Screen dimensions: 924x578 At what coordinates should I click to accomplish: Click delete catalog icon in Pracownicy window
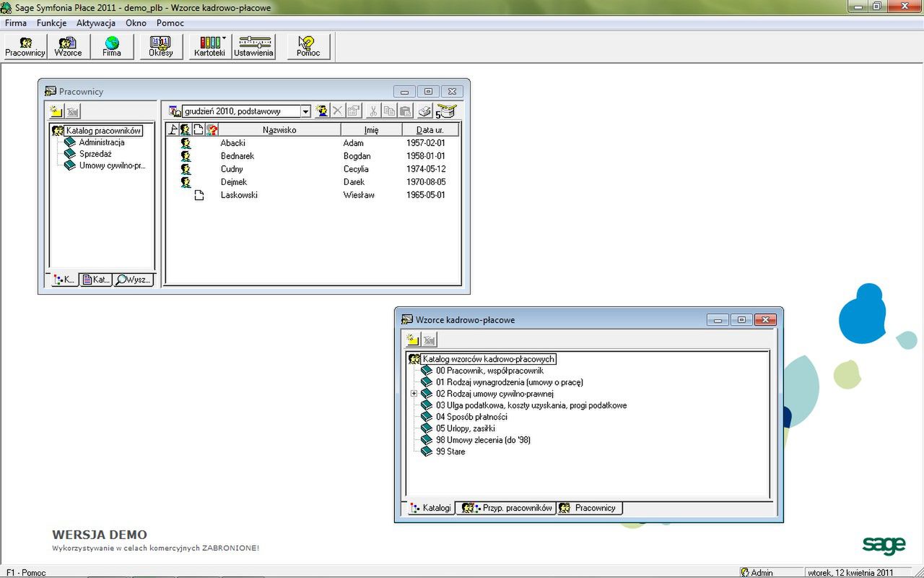coord(72,111)
